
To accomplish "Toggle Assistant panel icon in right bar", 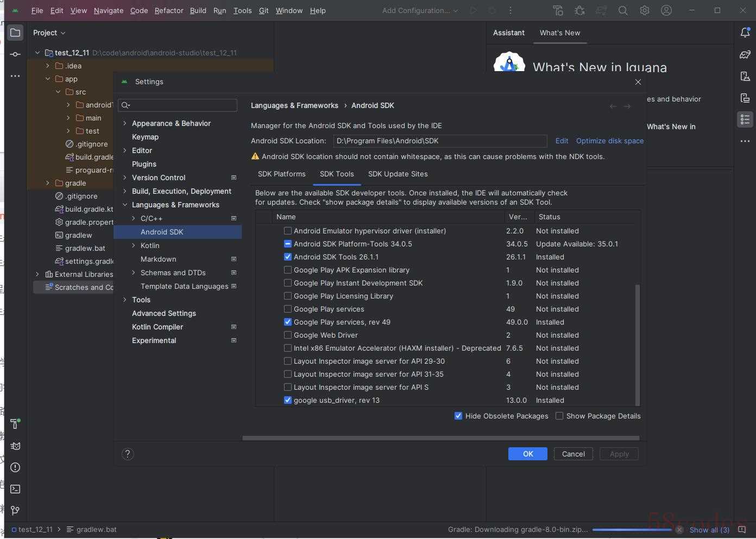I will tap(745, 119).
